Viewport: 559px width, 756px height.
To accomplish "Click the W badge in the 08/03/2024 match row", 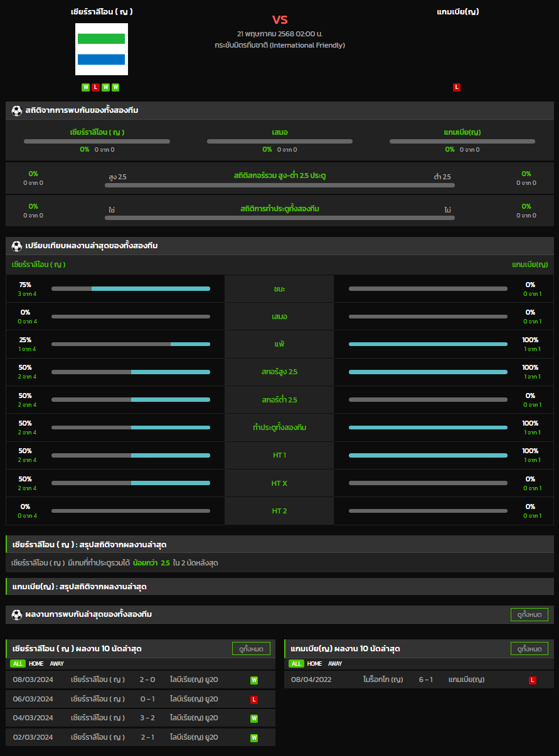I will (254, 680).
